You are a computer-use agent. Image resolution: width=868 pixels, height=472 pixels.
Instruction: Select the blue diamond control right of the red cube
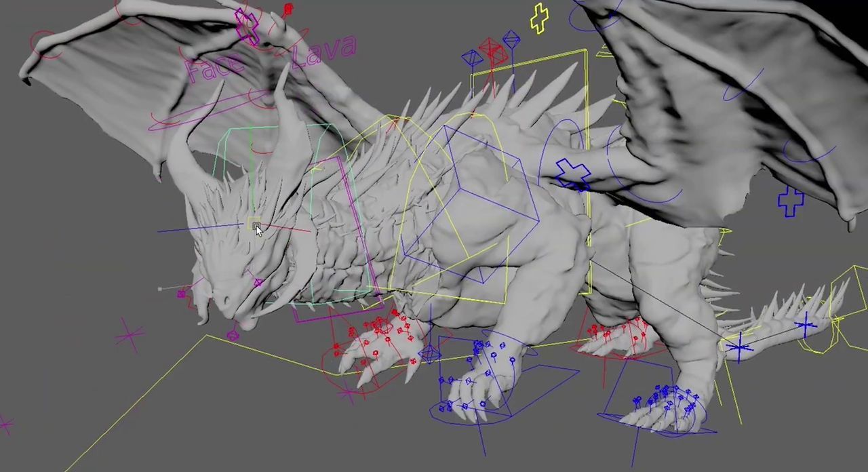[512, 40]
